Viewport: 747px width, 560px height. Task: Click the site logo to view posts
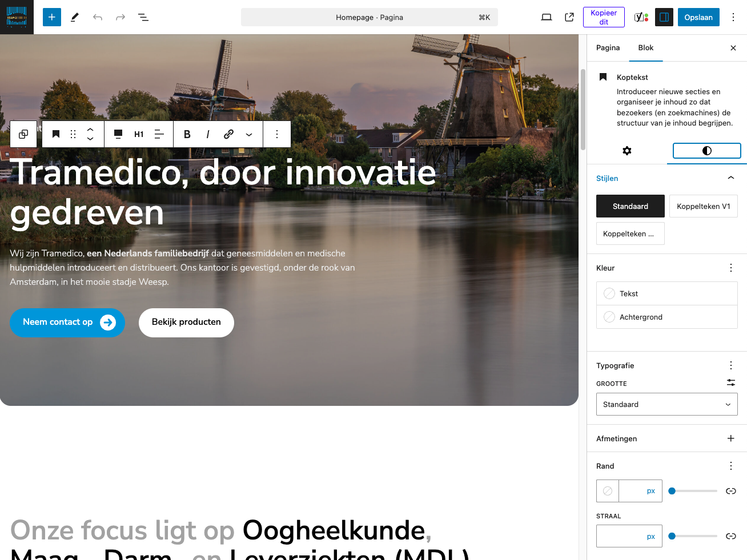(17, 17)
